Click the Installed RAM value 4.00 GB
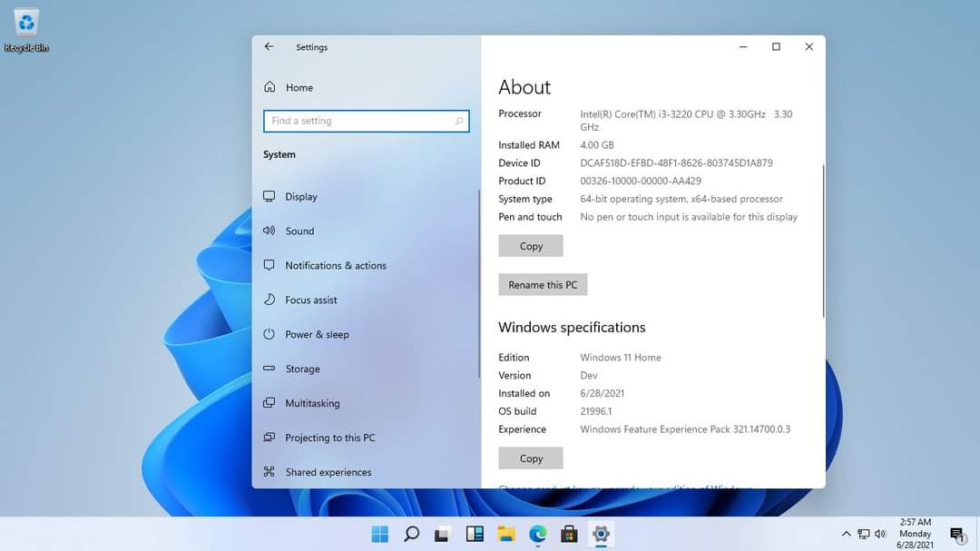The image size is (980, 551). 597,144
